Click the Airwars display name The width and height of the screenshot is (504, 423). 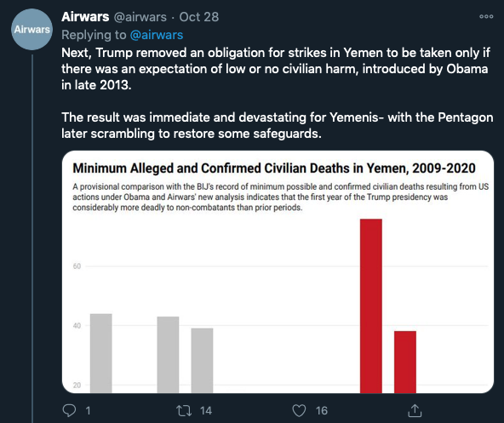tap(85, 17)
